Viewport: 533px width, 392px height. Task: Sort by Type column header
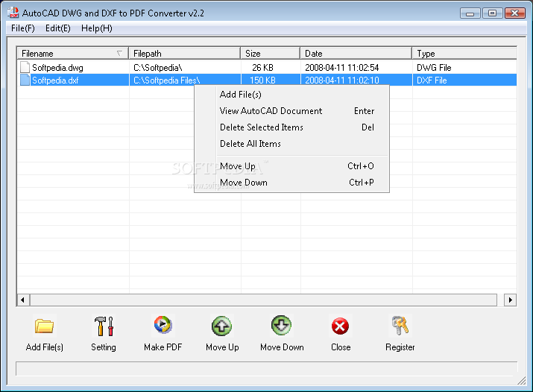[464, 54]
